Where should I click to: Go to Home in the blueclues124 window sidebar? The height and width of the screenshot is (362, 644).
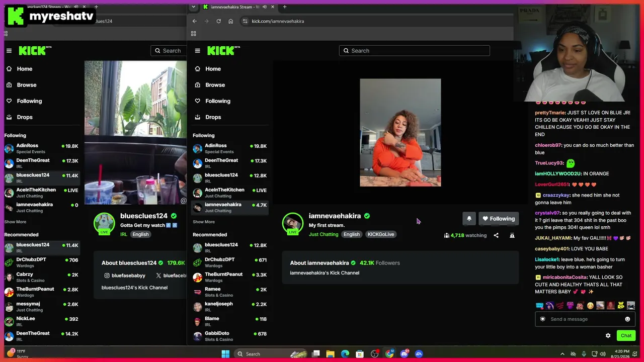24,69
